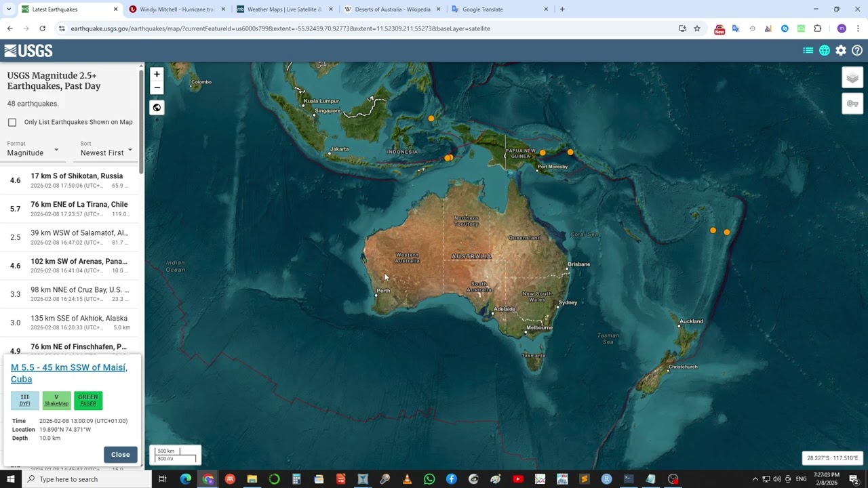The height and width of the screenshot is (488, 868).
Task: Open VLC from the taskbar
Action: click(x=407, y=479)
